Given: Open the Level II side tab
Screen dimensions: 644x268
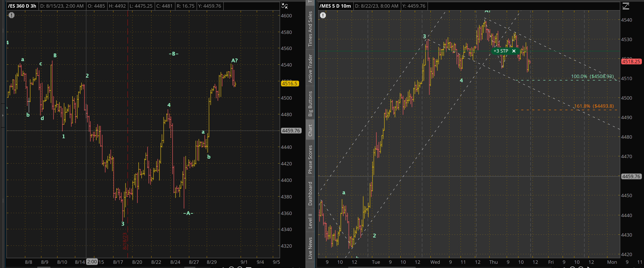Looking at the screenshot, I should (x=310, y=221).
